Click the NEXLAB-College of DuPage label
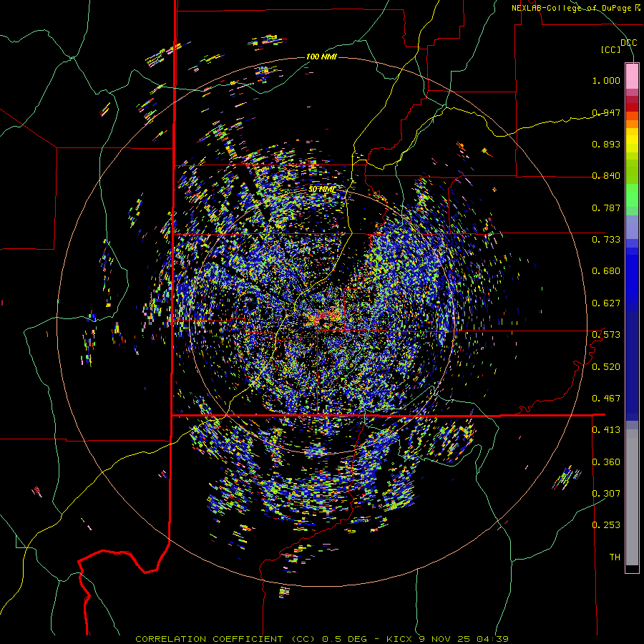This screenshot has height=644, width=644. [575, 8]
